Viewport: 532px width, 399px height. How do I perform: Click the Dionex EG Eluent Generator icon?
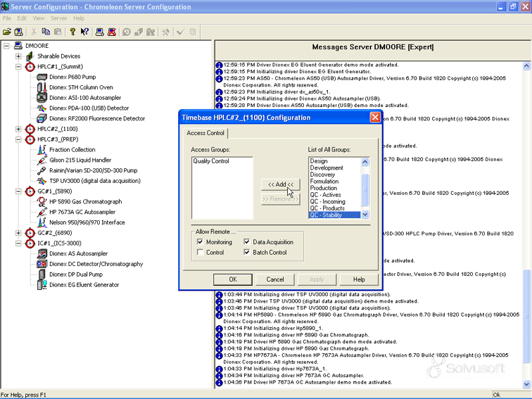click(42, 285)
